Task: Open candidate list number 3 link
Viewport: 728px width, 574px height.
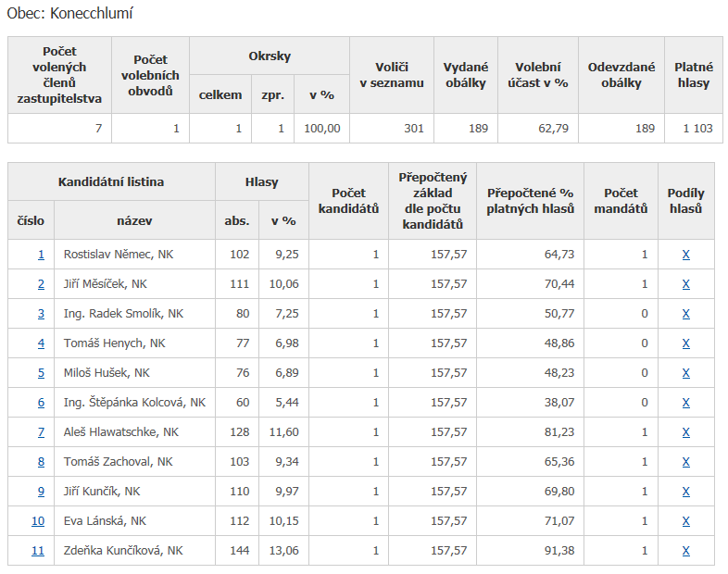Action: coord(41,314)
